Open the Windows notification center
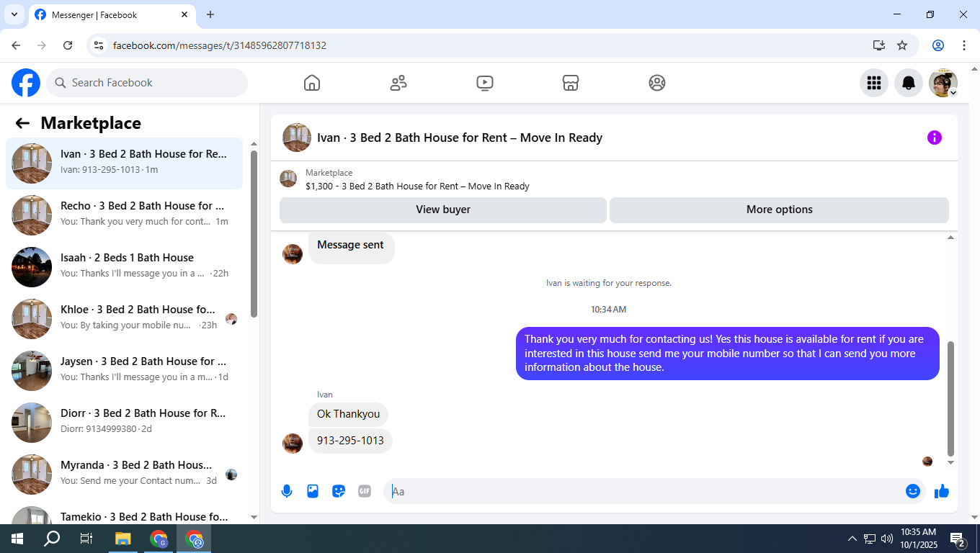Screen dimensions: 980x553 tap(958, 539)
